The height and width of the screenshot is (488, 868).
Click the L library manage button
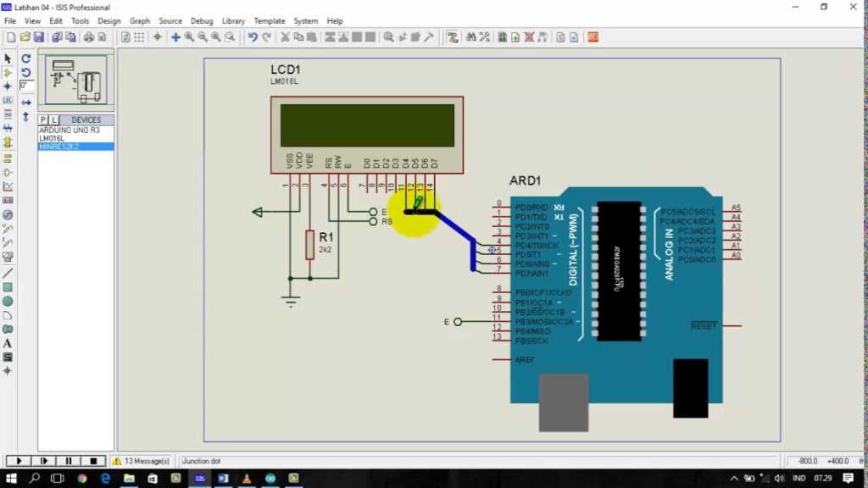[54, 120]
